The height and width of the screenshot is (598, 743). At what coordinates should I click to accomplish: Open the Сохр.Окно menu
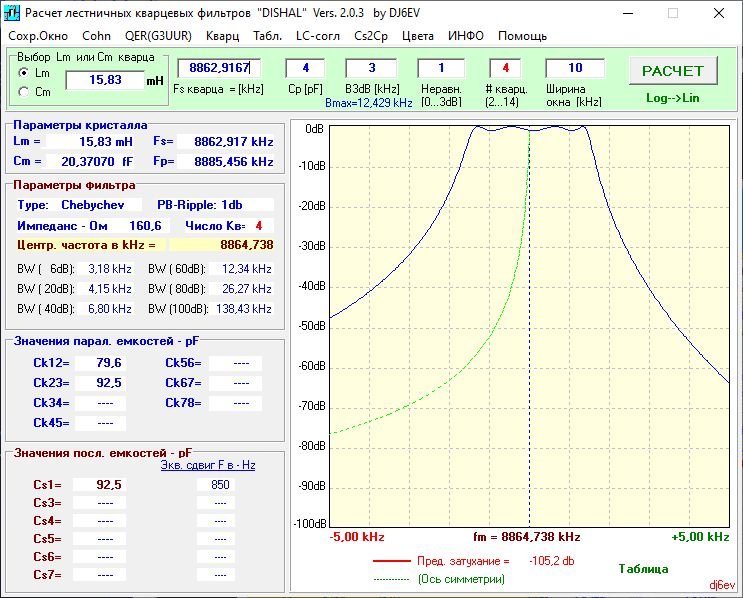[x=36, y=36]
